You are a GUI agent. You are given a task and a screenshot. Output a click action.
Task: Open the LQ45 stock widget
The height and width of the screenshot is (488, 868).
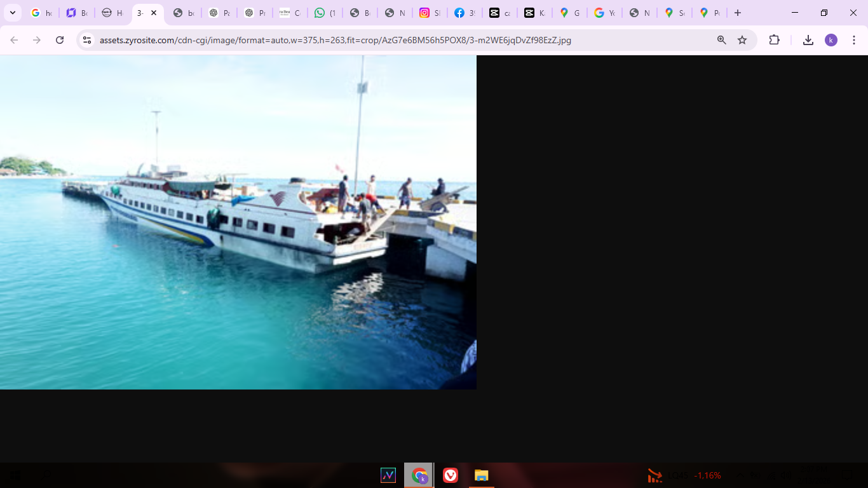[x=684, y=475]
